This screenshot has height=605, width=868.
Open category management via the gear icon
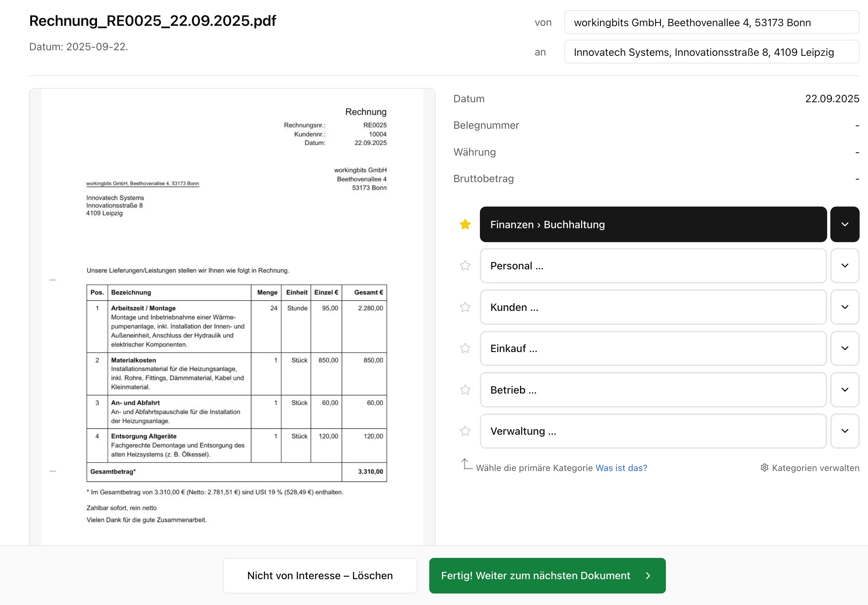[764, 468]
